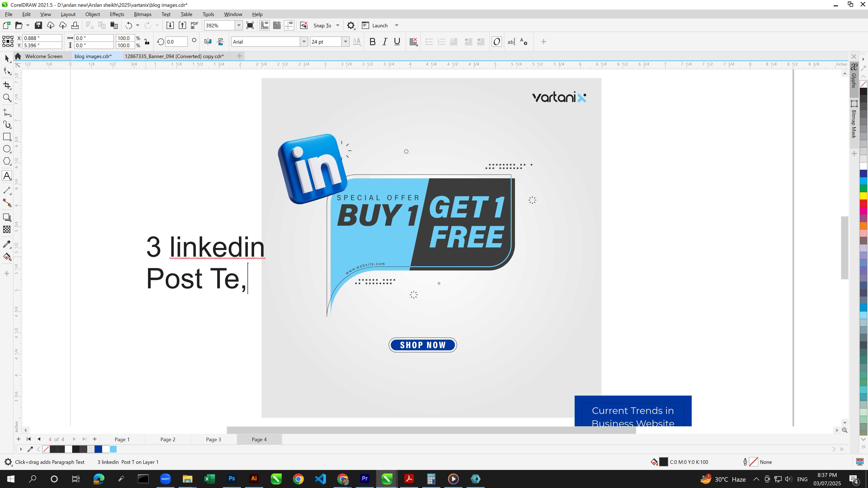Click the rotation angle field
The width and height of the screenshot is (868, 488).
pyautogui.click(x=177, y=42)
